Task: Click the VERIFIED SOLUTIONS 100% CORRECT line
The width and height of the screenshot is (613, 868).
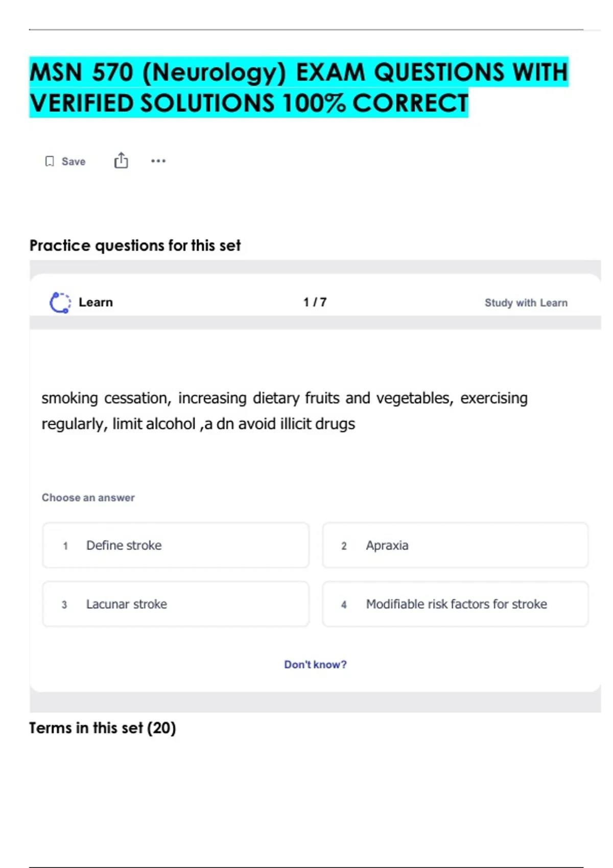Action: click(x=249, y=103)
